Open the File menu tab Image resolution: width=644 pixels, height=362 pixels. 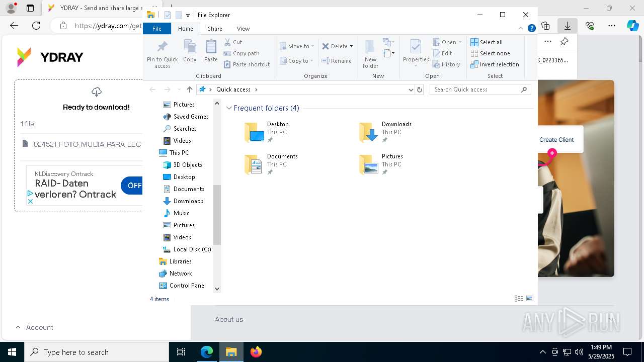click(157, 29)
